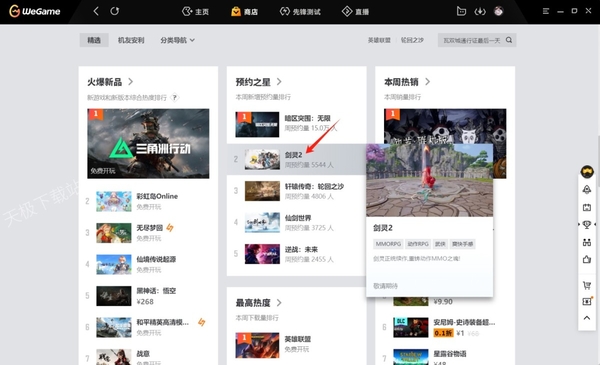Viewport: 600px width, 365px height.
Task: Expand the 火爆新品 section arrow
Action: (130, 81)
